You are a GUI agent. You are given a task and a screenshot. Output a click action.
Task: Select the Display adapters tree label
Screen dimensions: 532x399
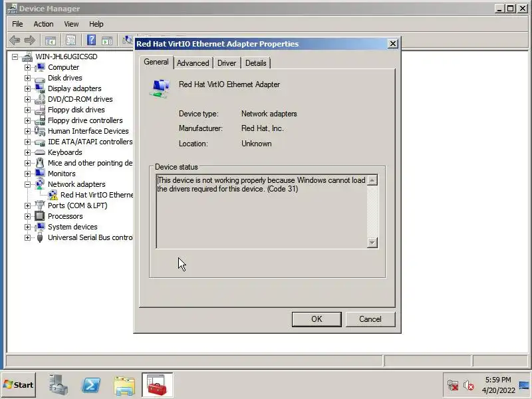[74, 88]
